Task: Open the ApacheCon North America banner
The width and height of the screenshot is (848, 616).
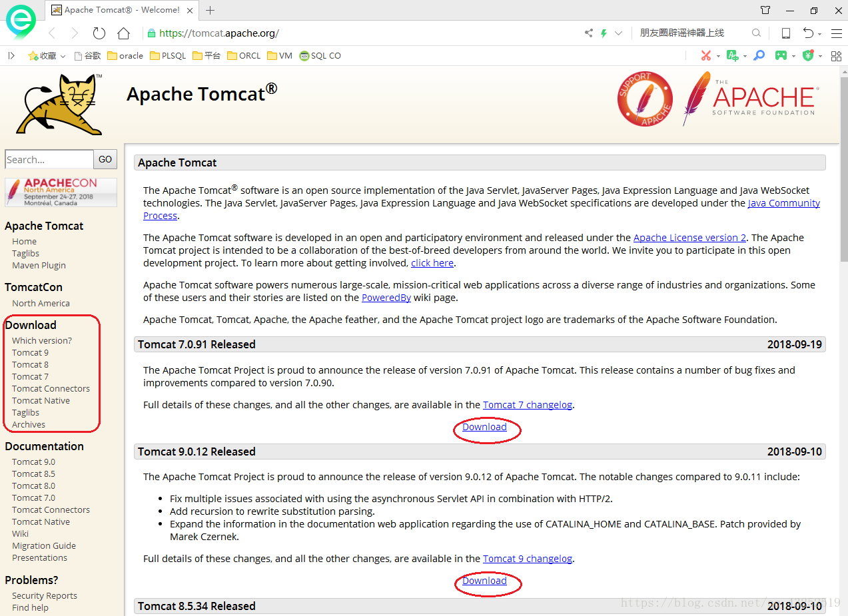Action: click(x=61, y=192)
